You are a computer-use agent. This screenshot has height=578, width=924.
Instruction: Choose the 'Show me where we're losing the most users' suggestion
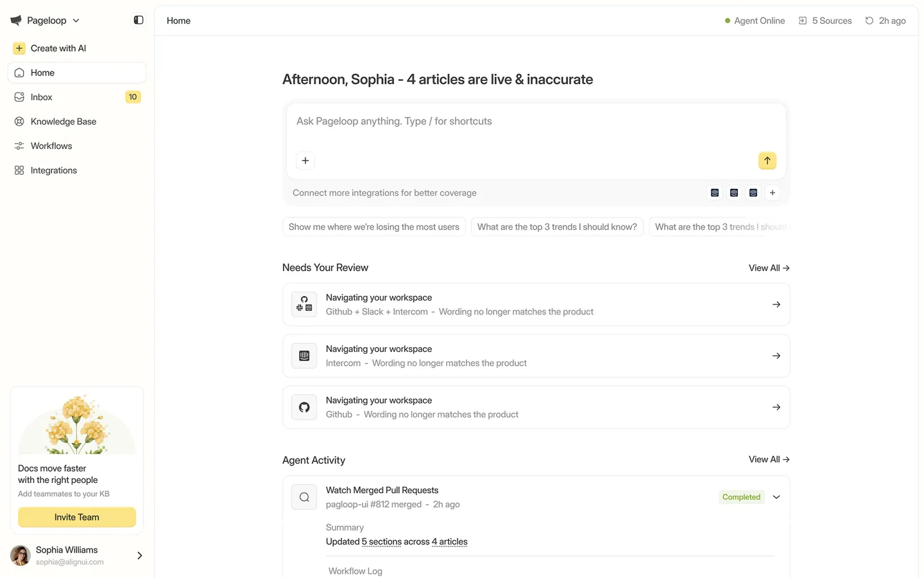click(374, 227)
